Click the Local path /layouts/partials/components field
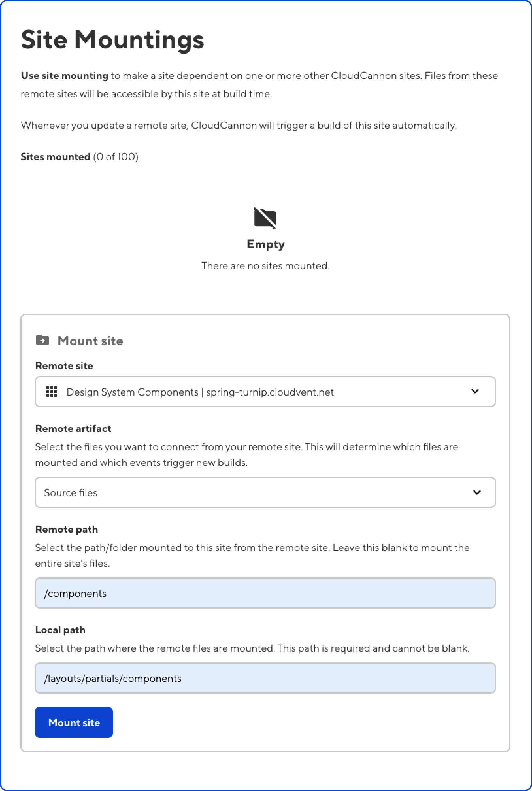This screenshot has height=791, width=532. [265, 678]
